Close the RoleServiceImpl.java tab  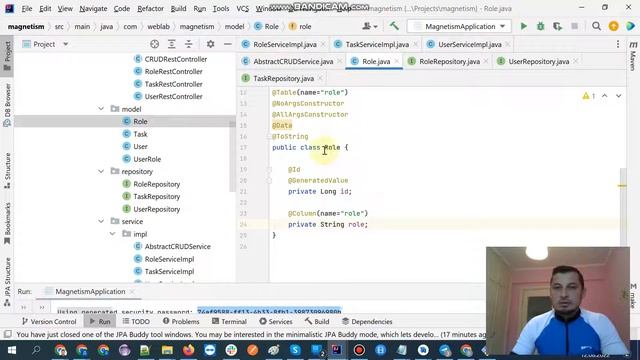[x=323, y=44]
